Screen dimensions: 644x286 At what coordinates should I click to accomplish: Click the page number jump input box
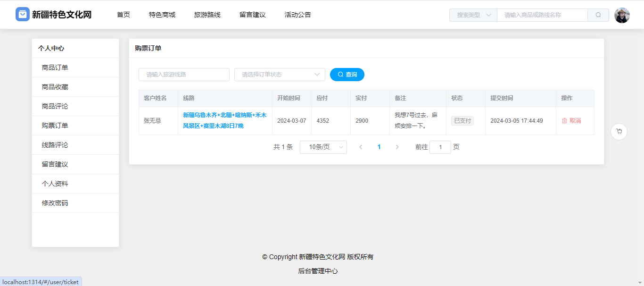(440, 147)
